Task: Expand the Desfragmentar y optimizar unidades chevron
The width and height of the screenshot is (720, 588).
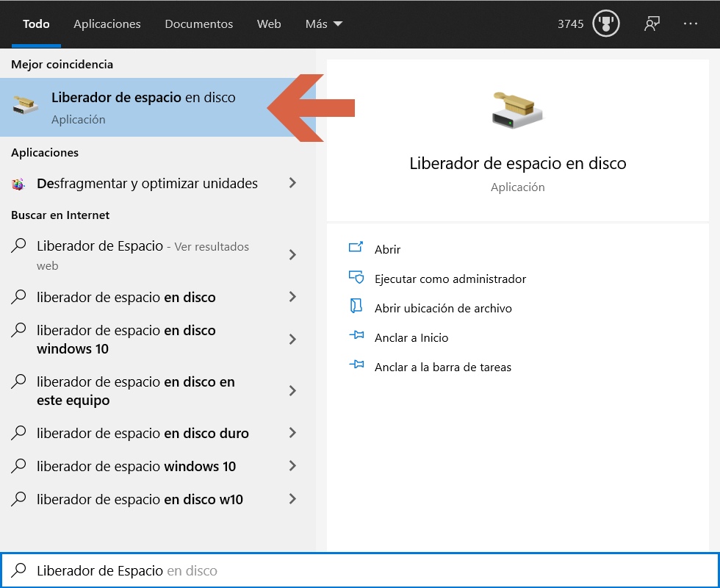Action: tap(292, 183)
